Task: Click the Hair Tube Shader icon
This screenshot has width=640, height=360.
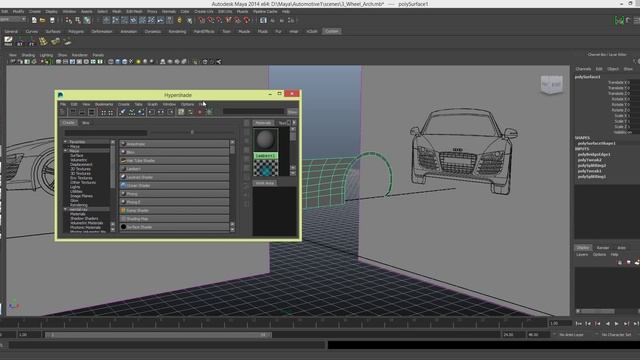Action: click(x=123, y=160)
